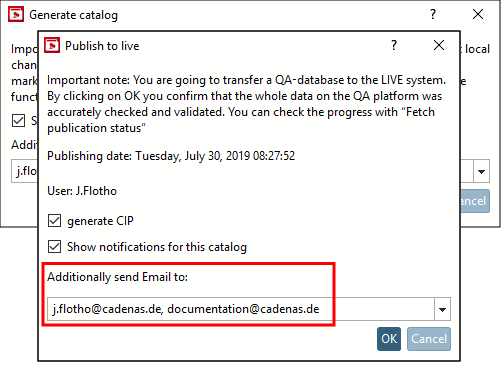Close the Generate catalog window
This screenshot has width=504, height=367.
(478, 14)
